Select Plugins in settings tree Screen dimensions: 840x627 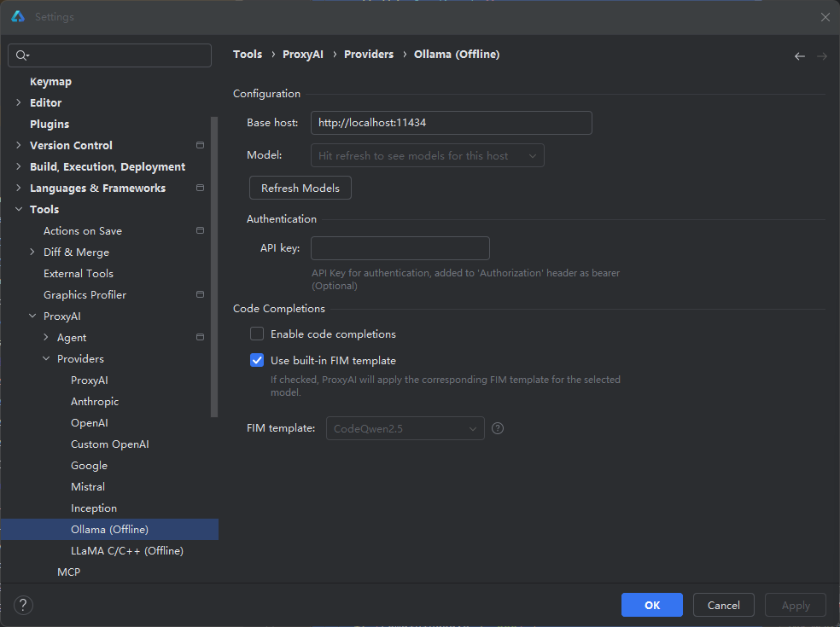[x=50, y=125]
